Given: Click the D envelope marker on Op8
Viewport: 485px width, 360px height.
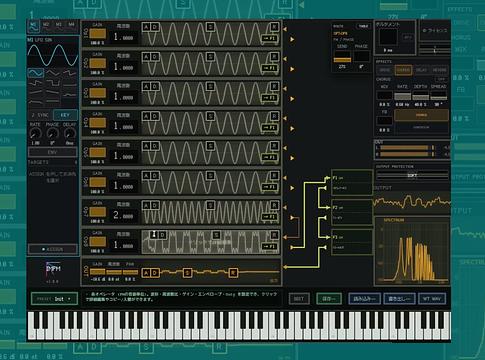Looking at the screenshot, I should pos(162,235).
